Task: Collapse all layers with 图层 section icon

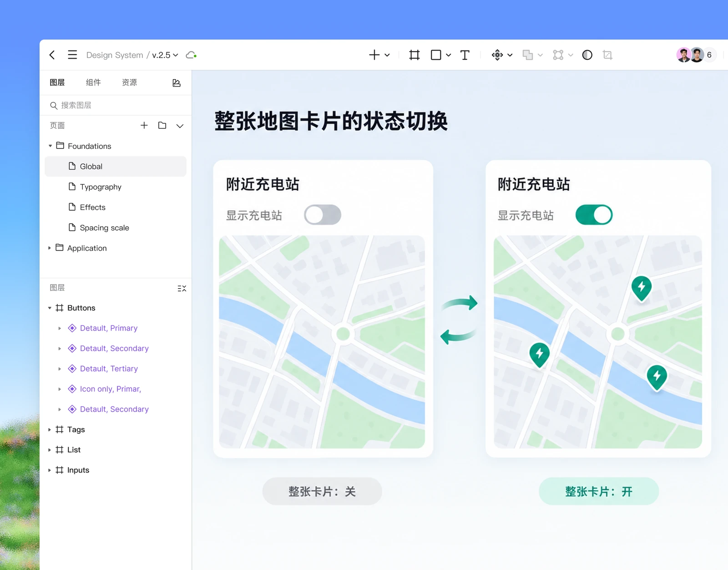Action: click(x=182, y=288)
